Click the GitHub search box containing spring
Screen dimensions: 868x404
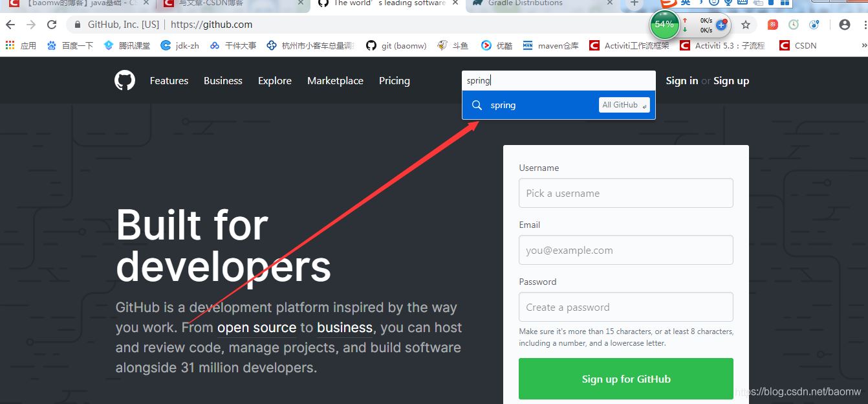tap(559, 81)
